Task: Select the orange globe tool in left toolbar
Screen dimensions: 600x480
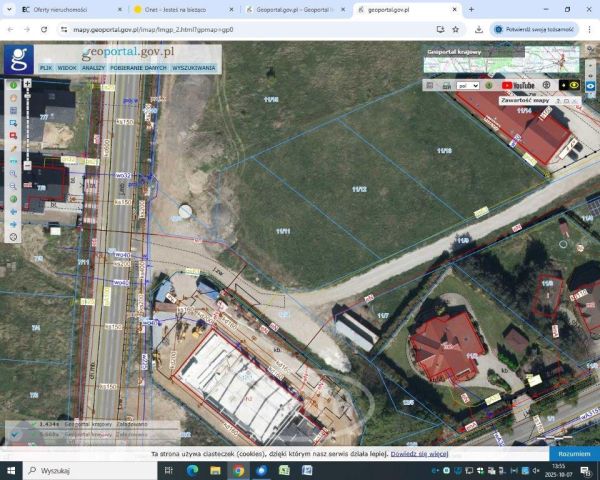Action: click(x=13, y=98)
